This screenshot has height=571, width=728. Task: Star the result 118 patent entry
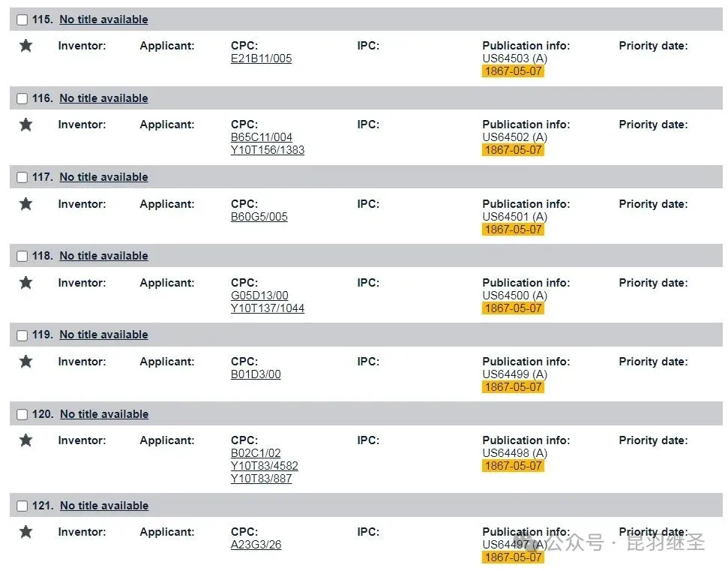click(x=25, y=283)
